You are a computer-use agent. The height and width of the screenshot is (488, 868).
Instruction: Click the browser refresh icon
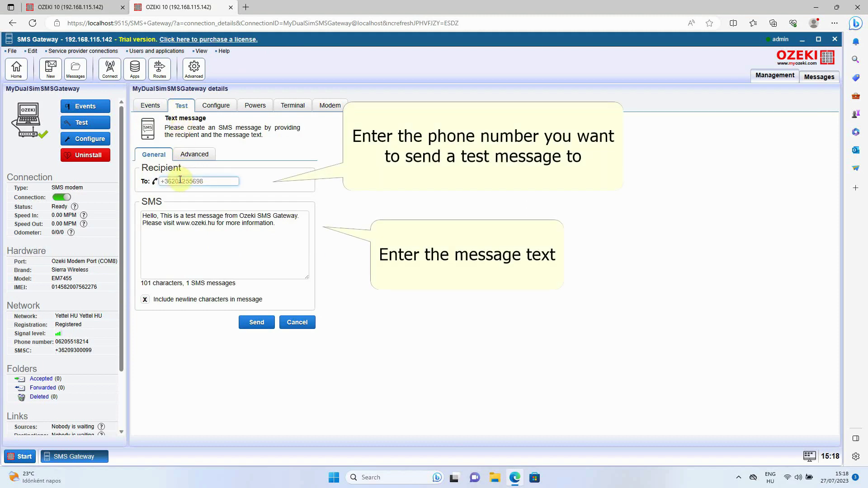click(x=33, y=23)
